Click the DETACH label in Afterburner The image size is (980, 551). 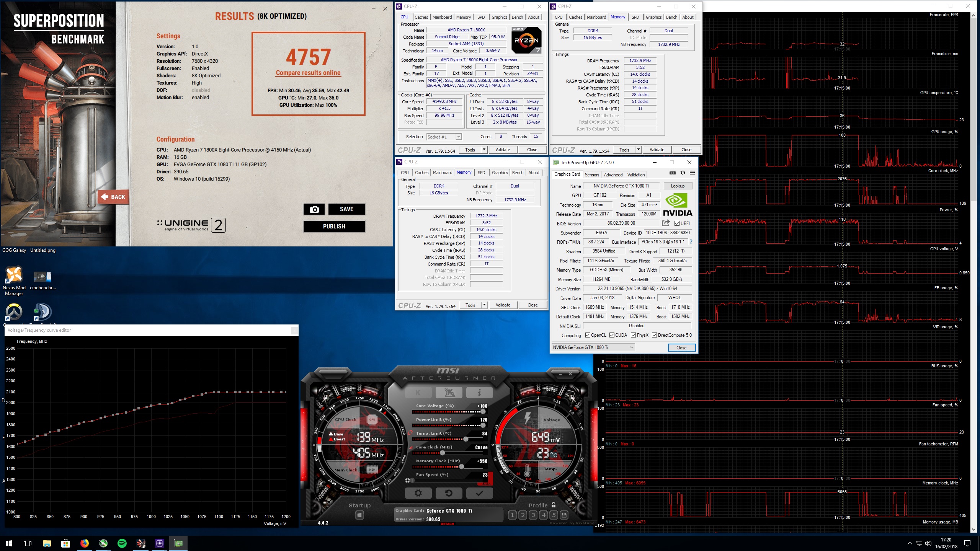(447, 524)
